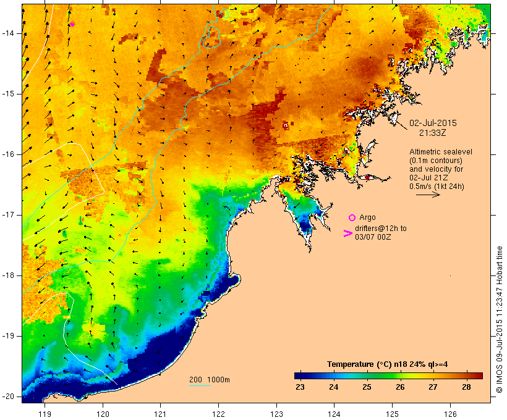Image resolution: width=507 pixels, height=420 pixels.
Task: Click the longitude axis label 125
Action: pyautogui.click(x=392, y=414)
